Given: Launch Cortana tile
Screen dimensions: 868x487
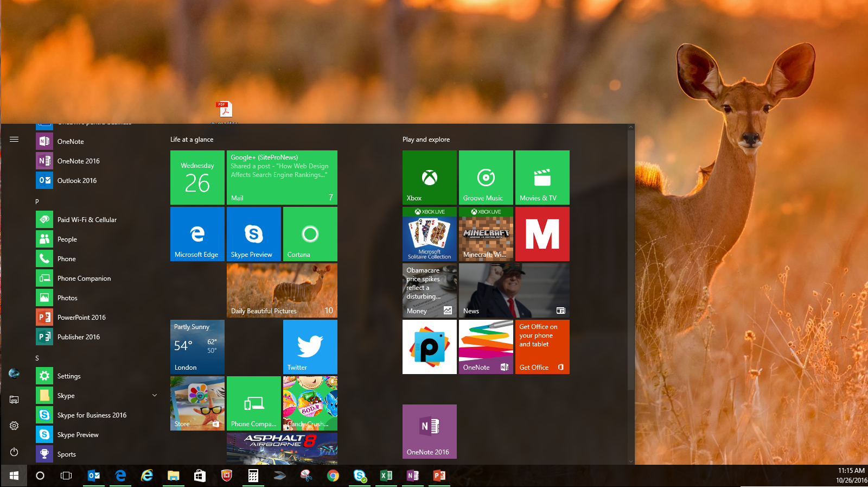Looking at the screenshot, I should (x=310, y=234).
